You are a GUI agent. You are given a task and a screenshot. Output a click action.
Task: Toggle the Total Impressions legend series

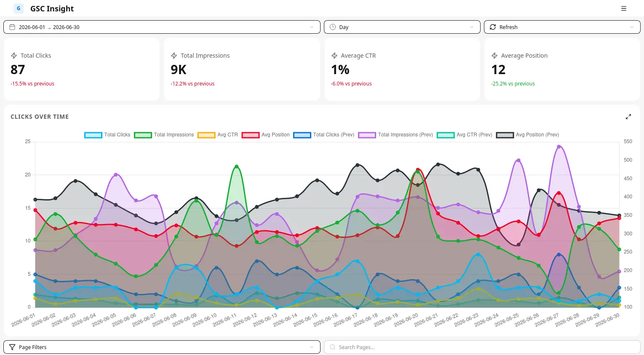164,135
